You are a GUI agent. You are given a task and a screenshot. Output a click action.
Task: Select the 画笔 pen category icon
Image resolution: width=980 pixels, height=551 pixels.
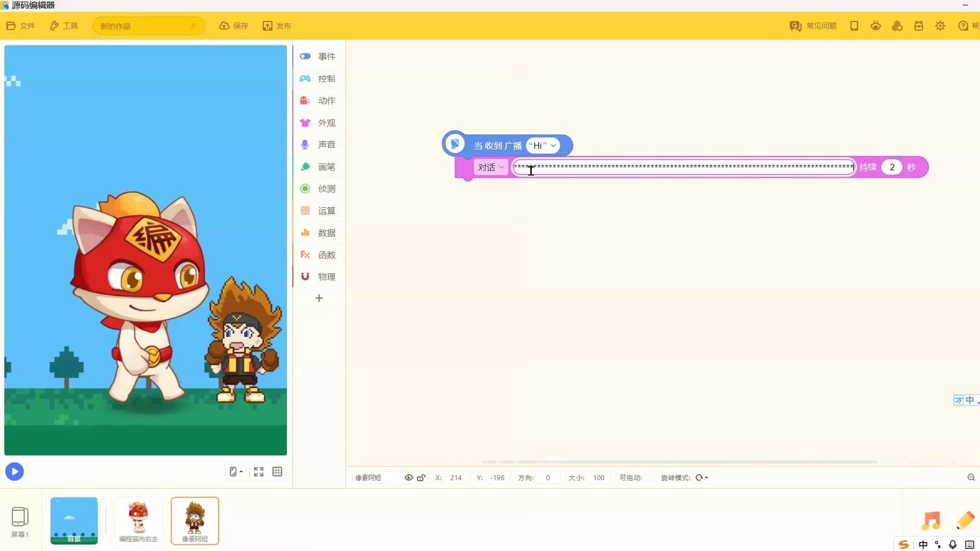[305, 167]
